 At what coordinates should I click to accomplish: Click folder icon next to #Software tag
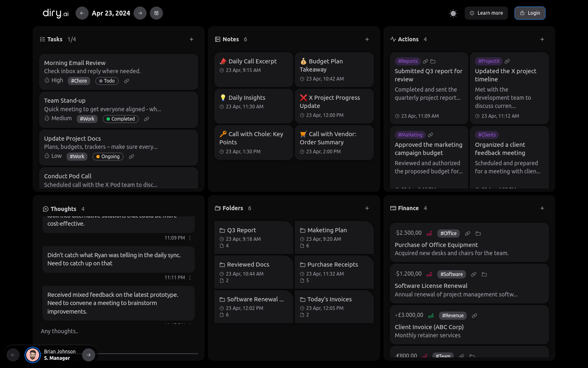(484, 274)
